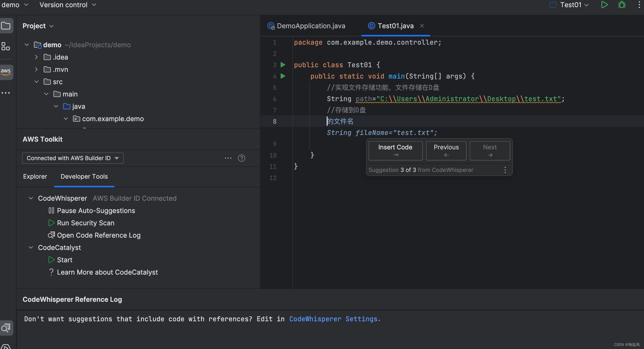Click the CodeWhisperer Reference Log title
Viewport: 644px width, 349px height.
(72, 299)
